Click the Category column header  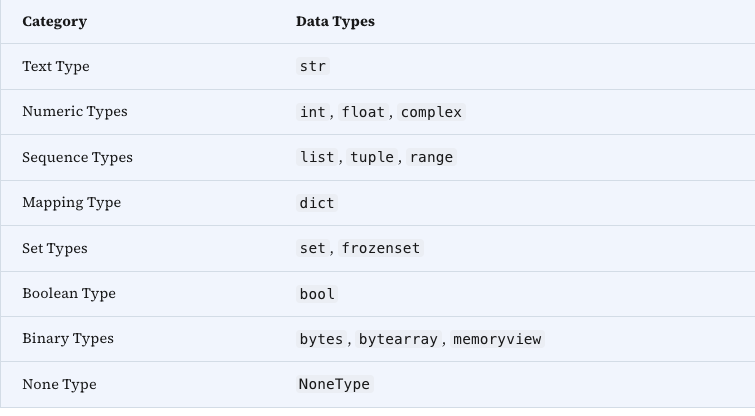pyautogui.click(x=54, y=22)
